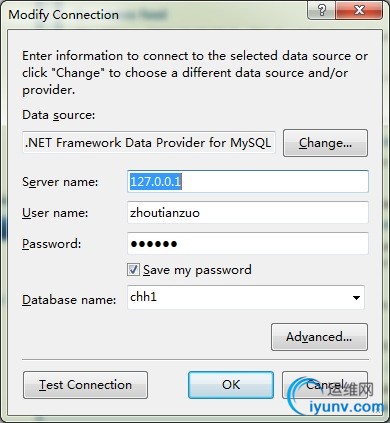Toggle the Save my password checkbox

tap(133, 270)
